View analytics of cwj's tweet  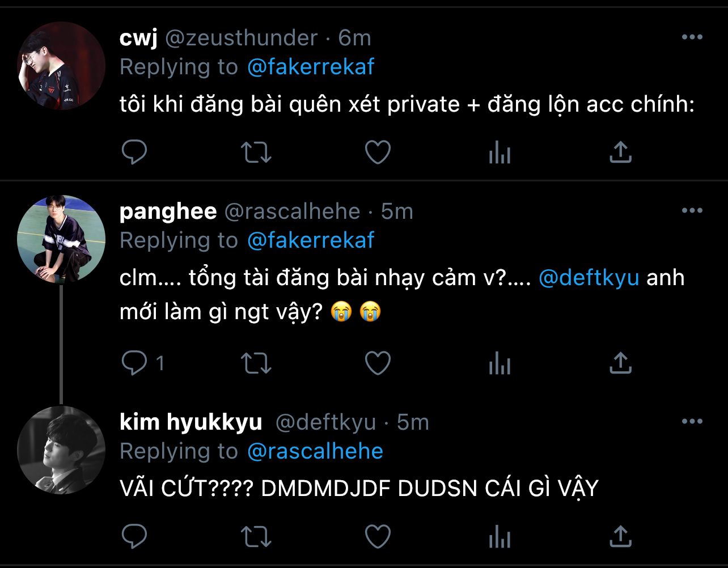[x=500, y=152]
